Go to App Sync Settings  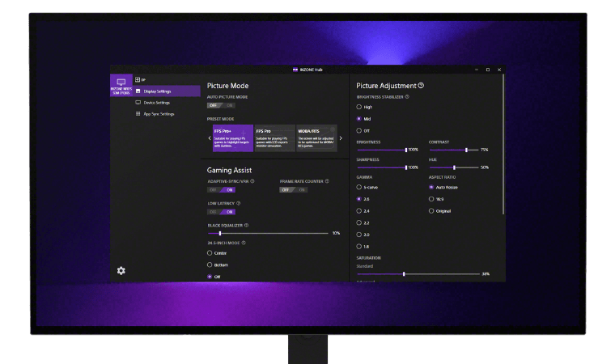pos(159,114)
